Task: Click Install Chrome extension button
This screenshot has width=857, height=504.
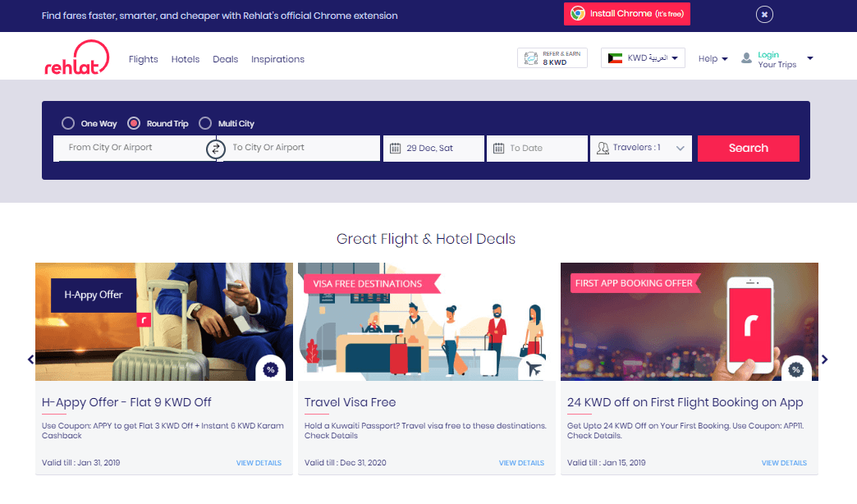Action: (x=626, y=14)
